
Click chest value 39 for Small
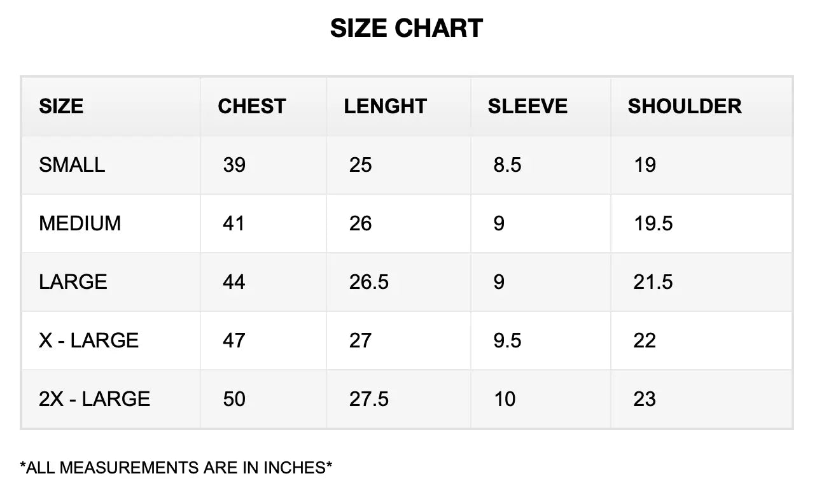pos(234,165)
